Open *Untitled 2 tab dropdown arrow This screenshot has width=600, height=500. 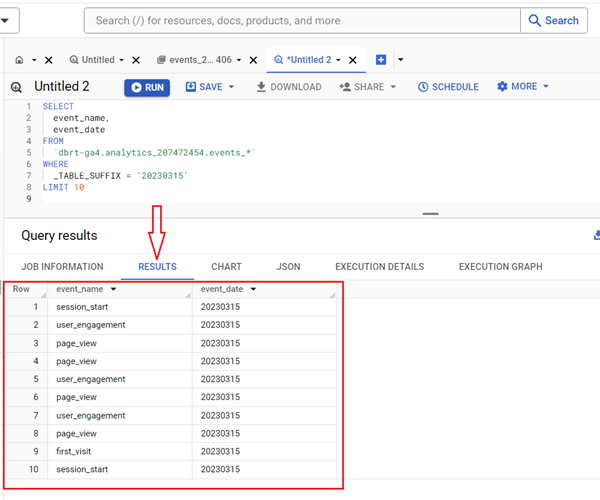pyautogui.click(x=338, y=60)
